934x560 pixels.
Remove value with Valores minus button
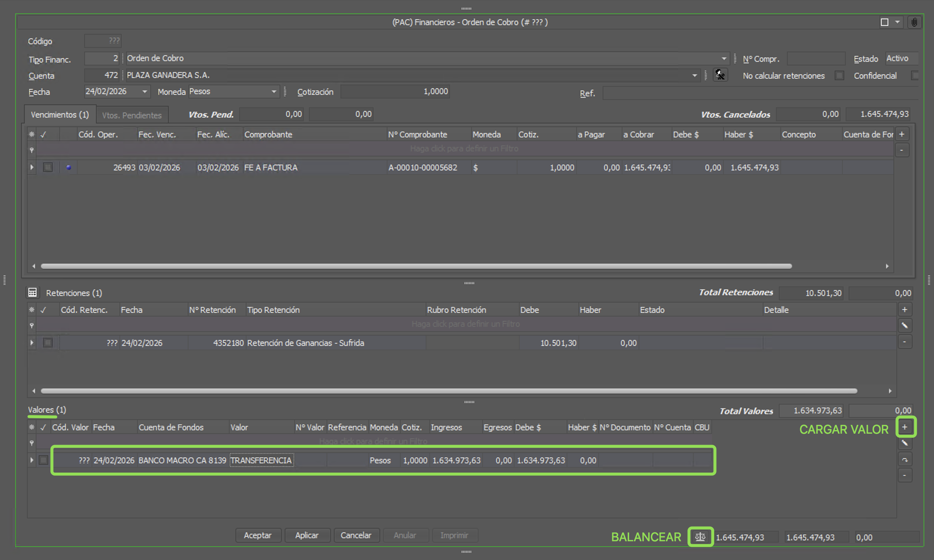(905, 476)
